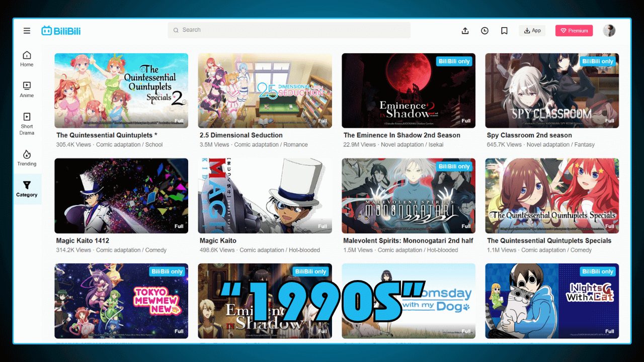The image size is (644, 362).
Task: Open the user profile avatar
Action: [609, 31]
